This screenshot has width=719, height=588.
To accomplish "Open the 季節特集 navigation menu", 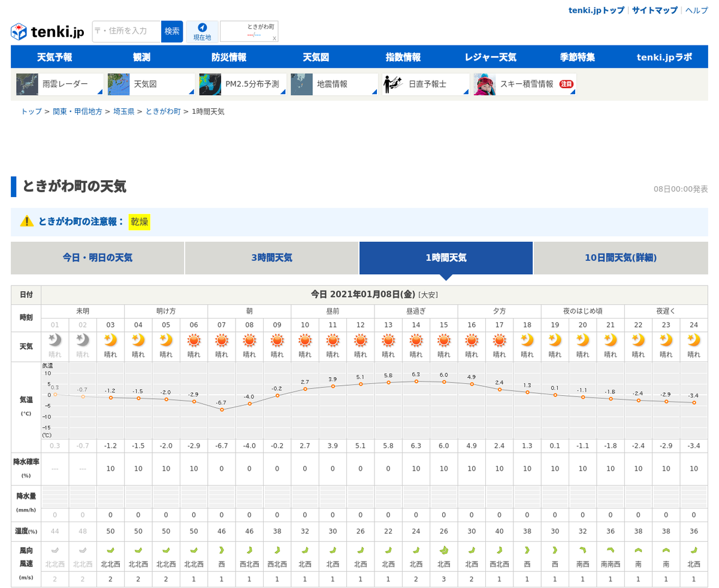I will pyautogui.click(x=578, y=57).
